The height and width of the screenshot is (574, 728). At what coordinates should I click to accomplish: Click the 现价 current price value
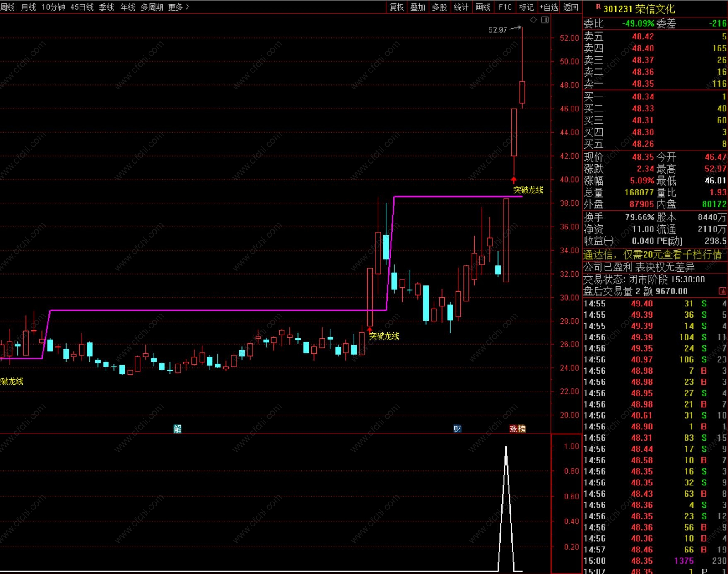[643, 157]
